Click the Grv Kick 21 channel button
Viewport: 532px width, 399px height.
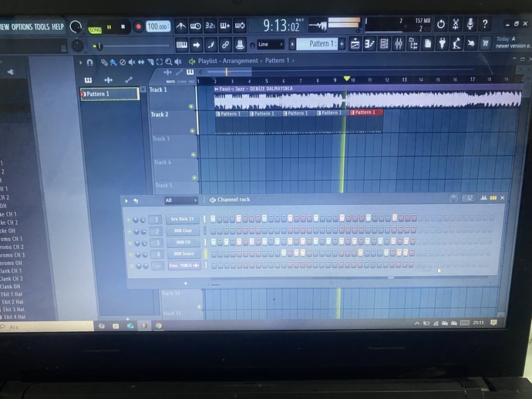183,219
